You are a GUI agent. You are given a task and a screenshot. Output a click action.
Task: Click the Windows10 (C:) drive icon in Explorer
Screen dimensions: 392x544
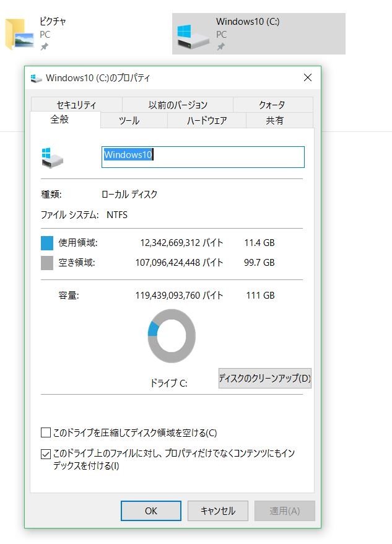(193, 37)
